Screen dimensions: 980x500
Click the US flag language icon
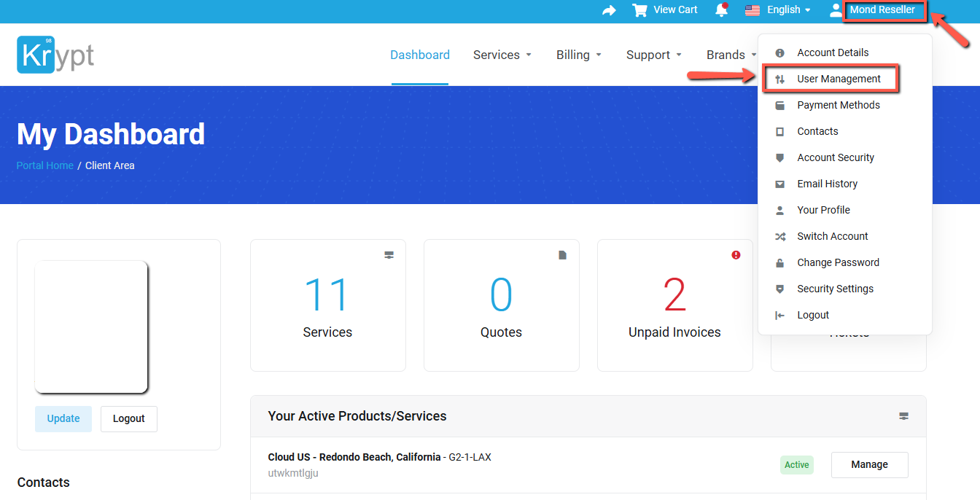tap(752, 10)
